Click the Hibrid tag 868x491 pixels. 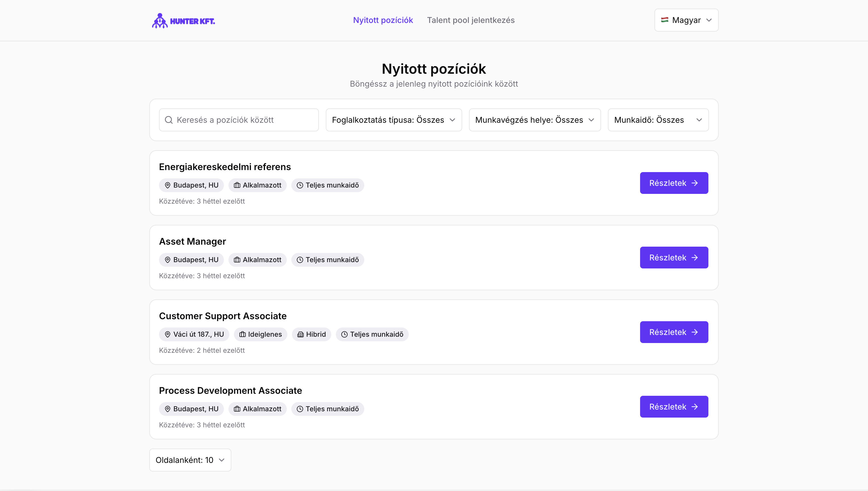point(311,334)
